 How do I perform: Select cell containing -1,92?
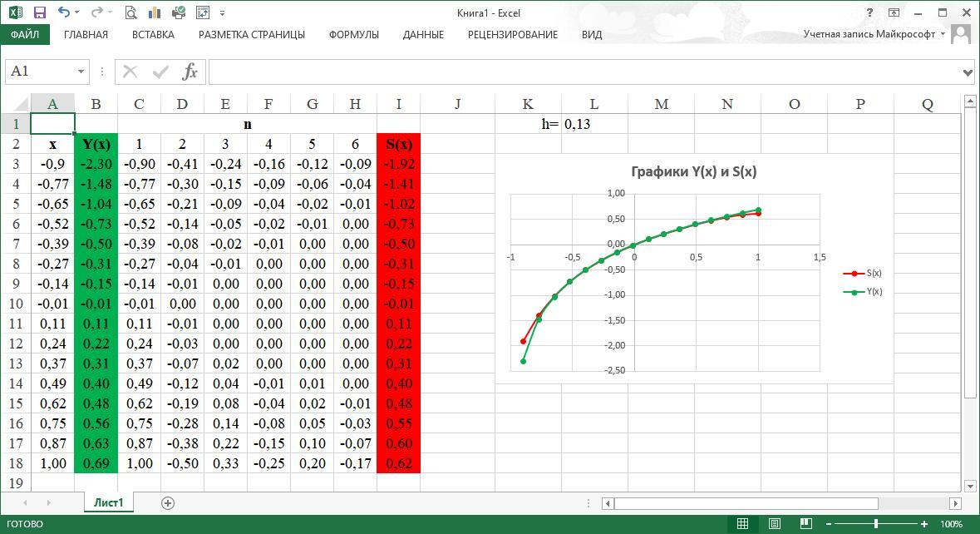(x=398, y=164)
